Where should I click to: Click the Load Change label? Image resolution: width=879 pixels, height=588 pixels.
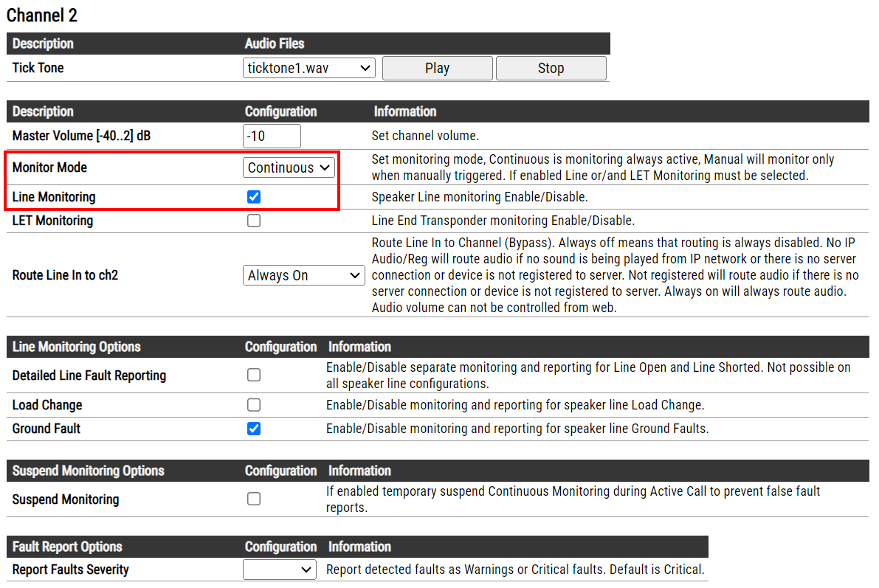coord(47,405)
